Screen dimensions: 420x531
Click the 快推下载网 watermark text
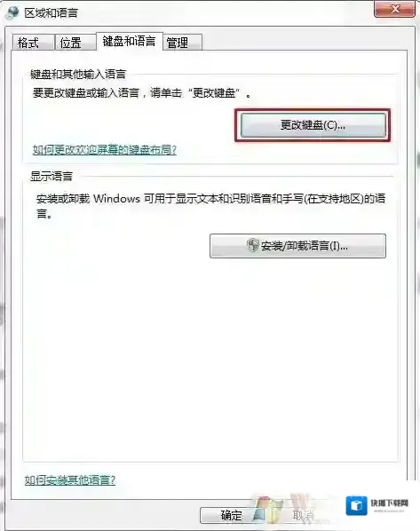389,503
